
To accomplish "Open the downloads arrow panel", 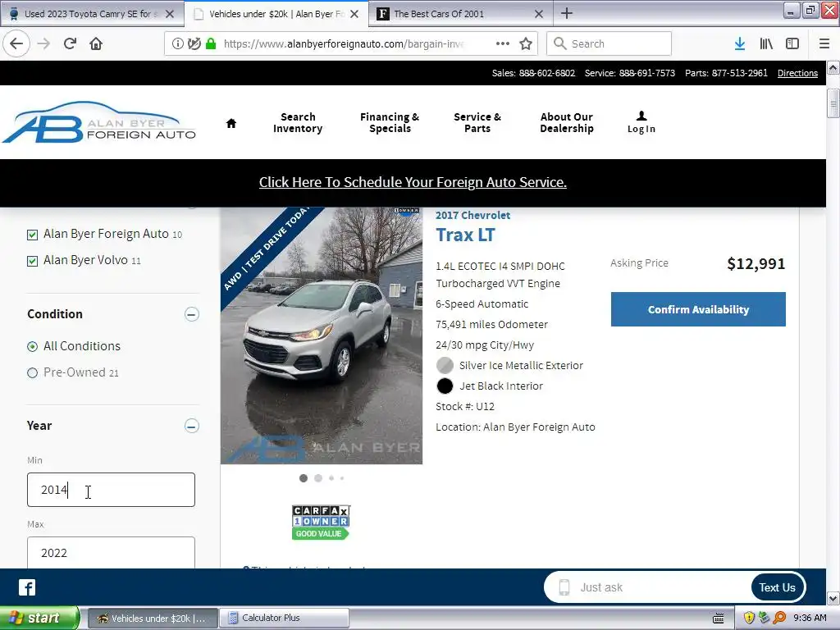I will [x=740, y=43].
